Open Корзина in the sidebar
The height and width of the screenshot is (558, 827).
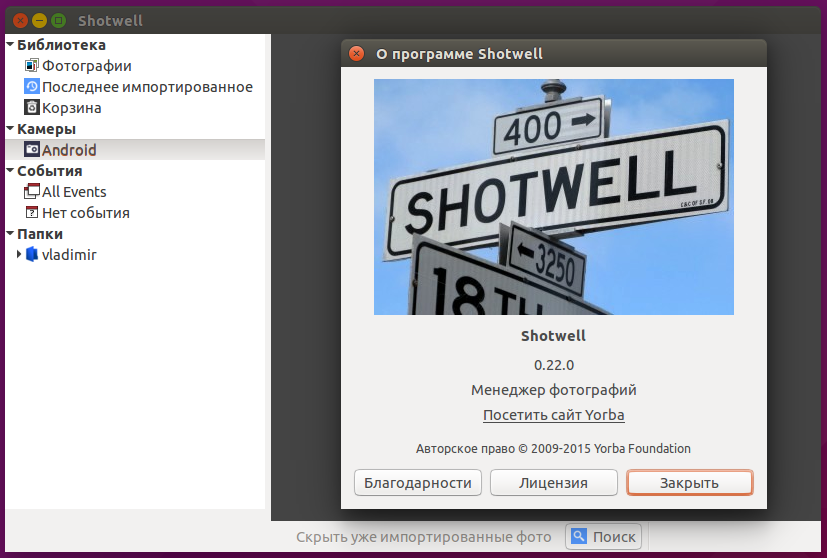click(x=135, y=108)
